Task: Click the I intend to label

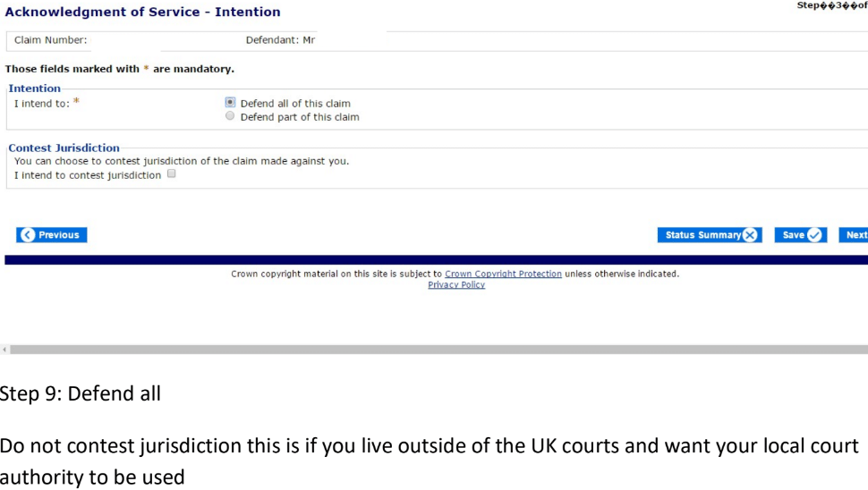Action: (x=42, y=104)
